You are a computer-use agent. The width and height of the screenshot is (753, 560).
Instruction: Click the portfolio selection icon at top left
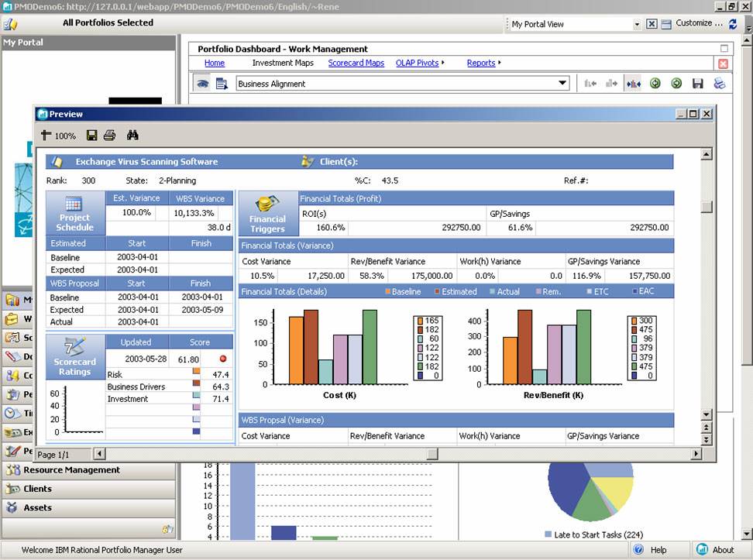(x=10, y=23)
